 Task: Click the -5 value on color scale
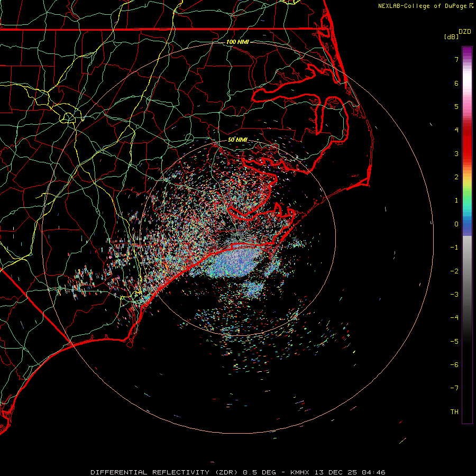(454, 342)
